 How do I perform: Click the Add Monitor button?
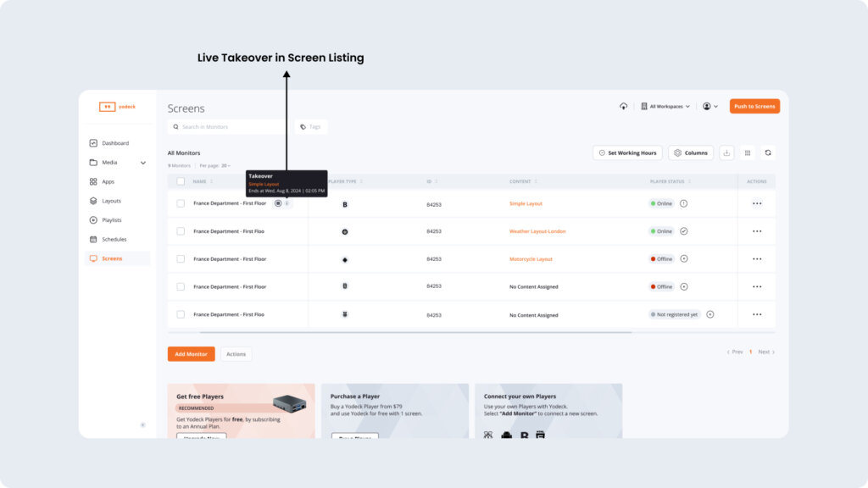(x=191, y=354)
